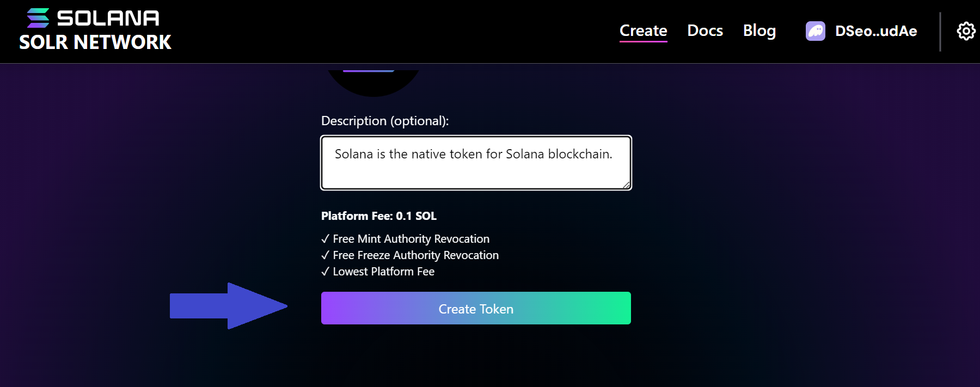Open the settings gear icon
This screenshot has width=980, height=387.
click(x=966, y=31)
